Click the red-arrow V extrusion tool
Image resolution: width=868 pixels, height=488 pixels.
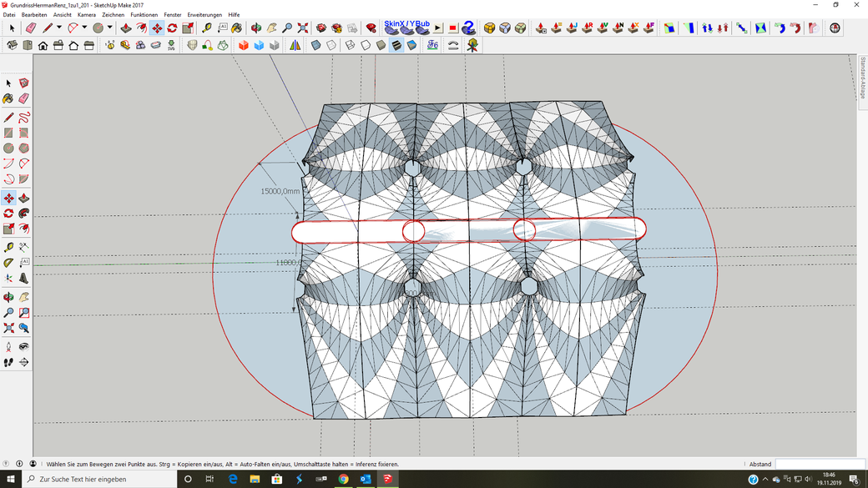pos(603,28)
